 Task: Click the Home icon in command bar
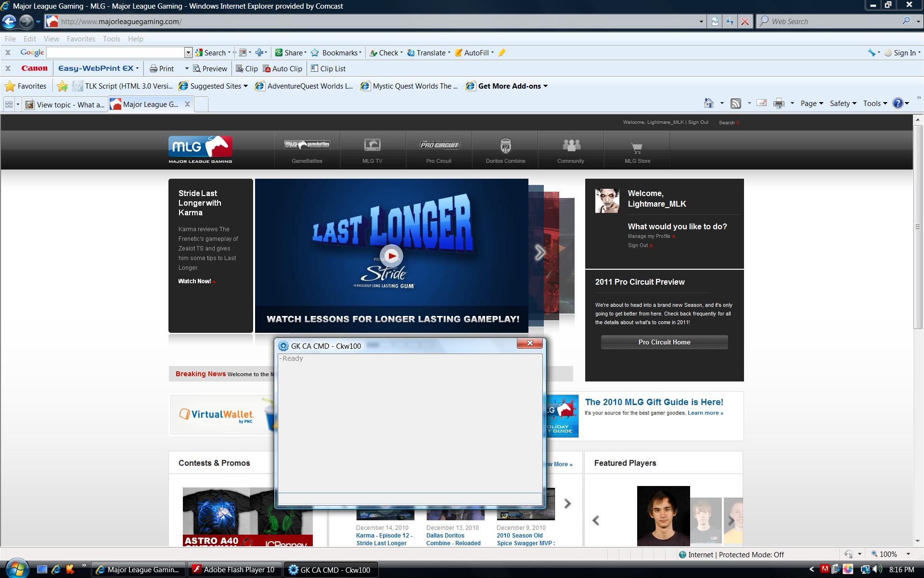(708, 103)
